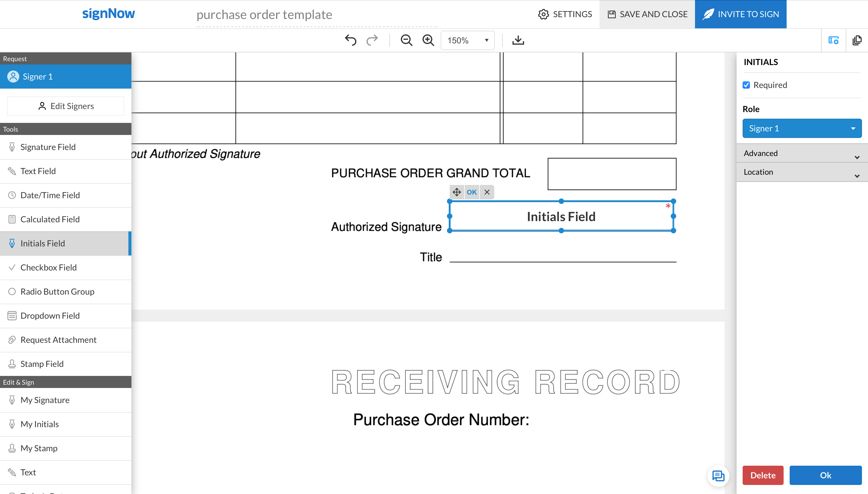The image size is (868, 494).
Task: Click the download document icon
Action: 518,40
